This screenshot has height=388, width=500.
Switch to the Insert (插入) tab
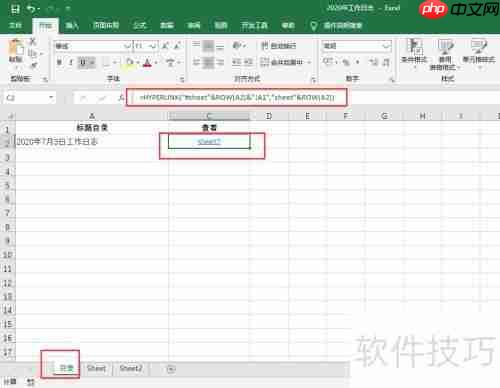point(72,25)
